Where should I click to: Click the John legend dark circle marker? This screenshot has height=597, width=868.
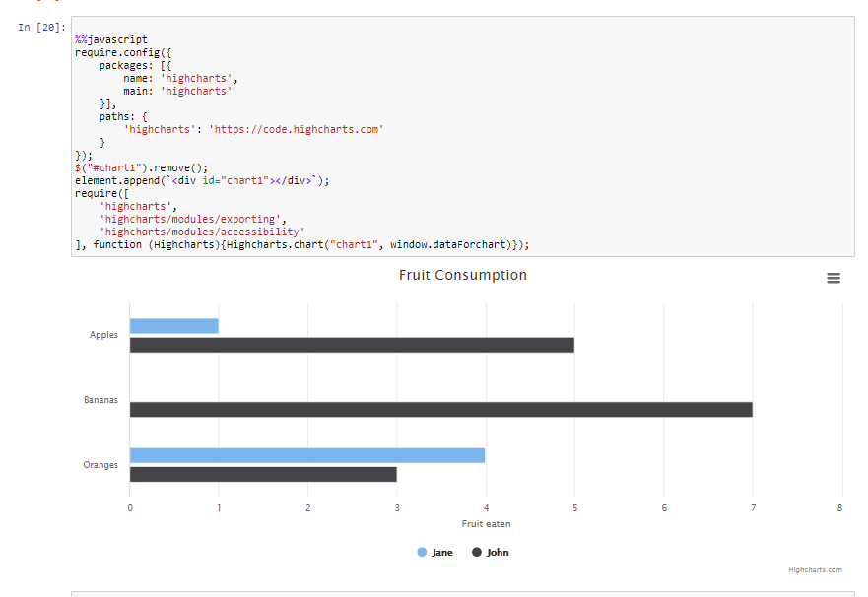[x=477, y=553]
